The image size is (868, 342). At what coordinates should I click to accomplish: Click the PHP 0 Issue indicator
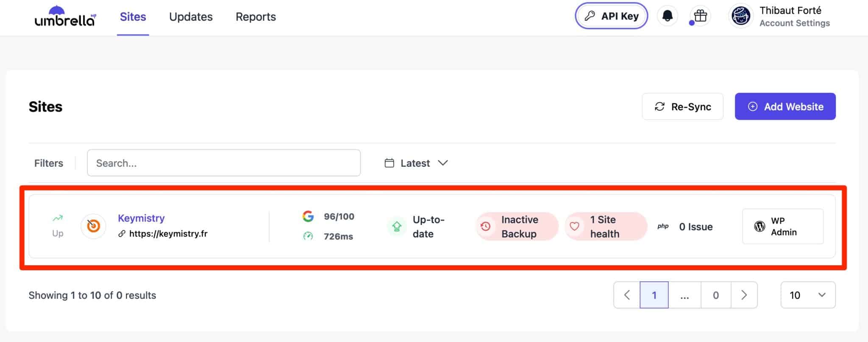[686, 227]
